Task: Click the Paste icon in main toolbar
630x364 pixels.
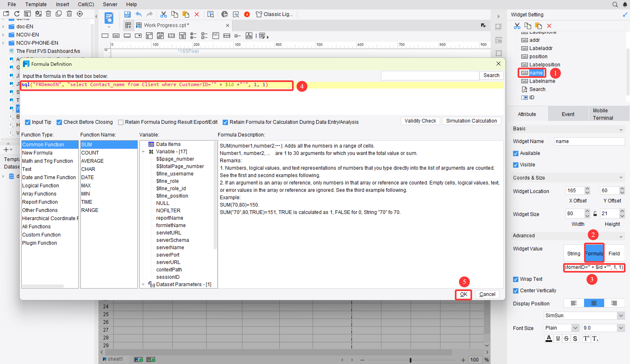Action: point(186,14)
